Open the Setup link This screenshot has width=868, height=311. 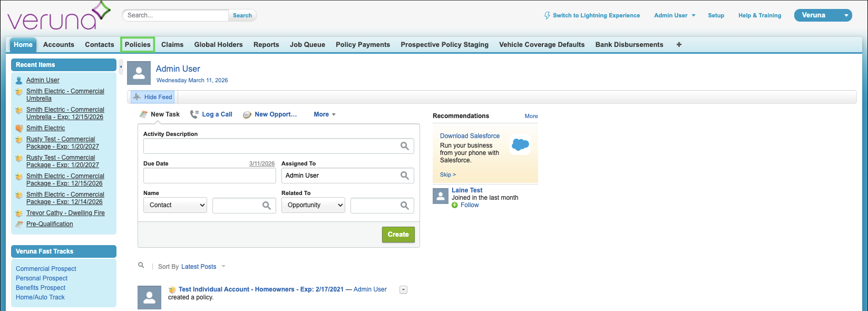coord(716,16)
